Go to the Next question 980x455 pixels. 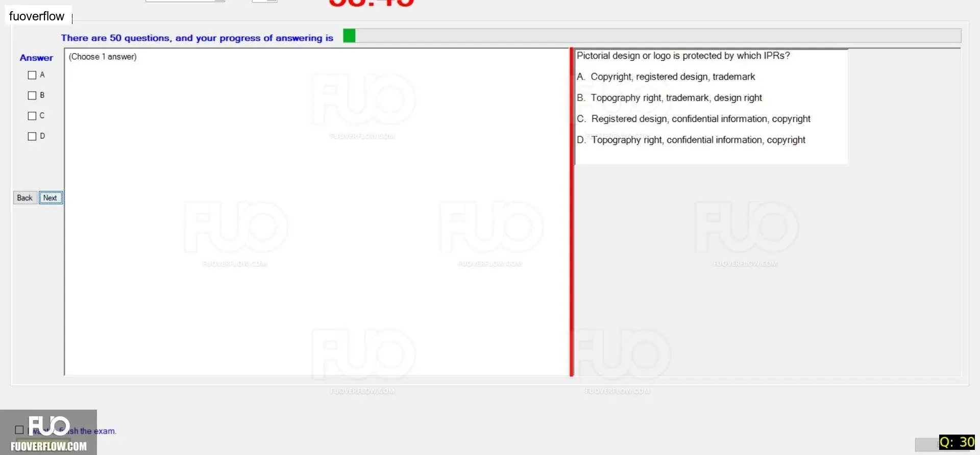pos(51,198)
